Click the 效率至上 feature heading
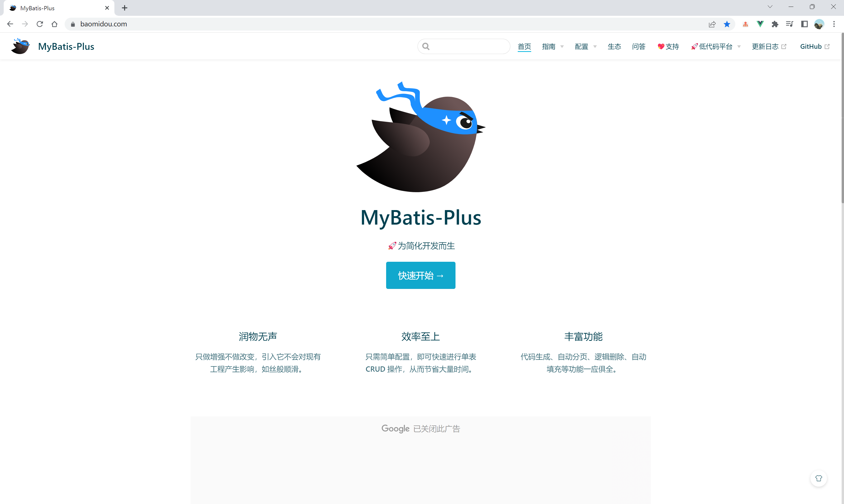The image size is (844, 504). pyautogui.click(x=421, y=337)
